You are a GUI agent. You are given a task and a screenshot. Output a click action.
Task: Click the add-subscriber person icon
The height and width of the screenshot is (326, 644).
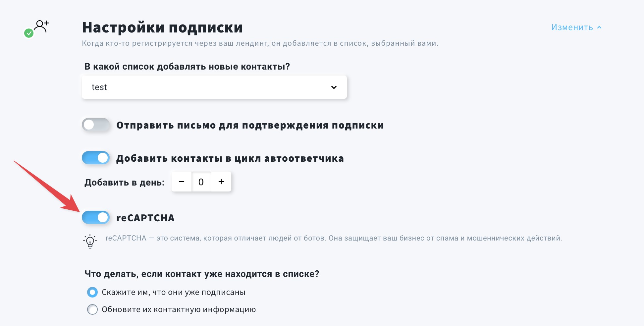[42, 26]
